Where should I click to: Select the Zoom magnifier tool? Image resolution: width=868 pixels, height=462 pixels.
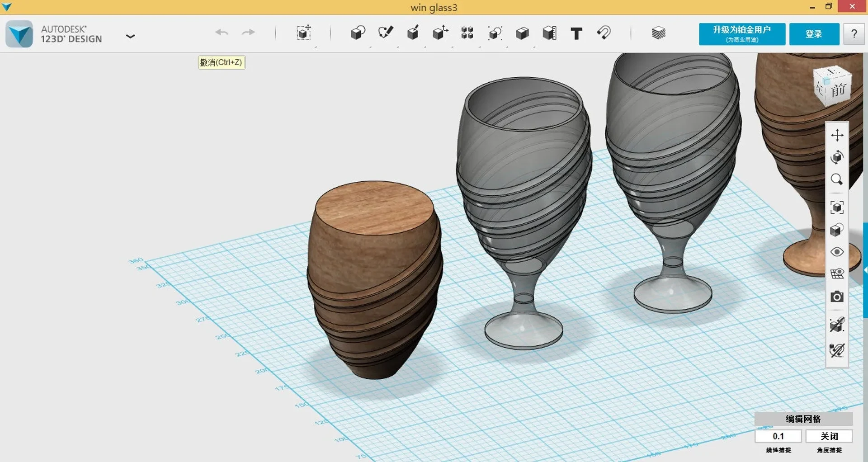(837, 180)
